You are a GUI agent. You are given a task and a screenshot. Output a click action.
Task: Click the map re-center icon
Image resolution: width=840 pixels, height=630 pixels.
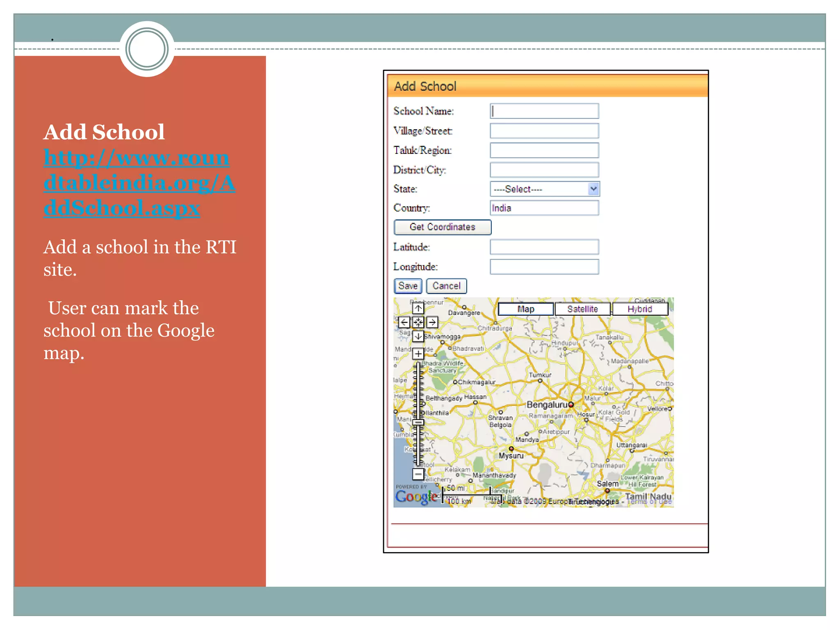pyautogui.click(x=418, y=322)
